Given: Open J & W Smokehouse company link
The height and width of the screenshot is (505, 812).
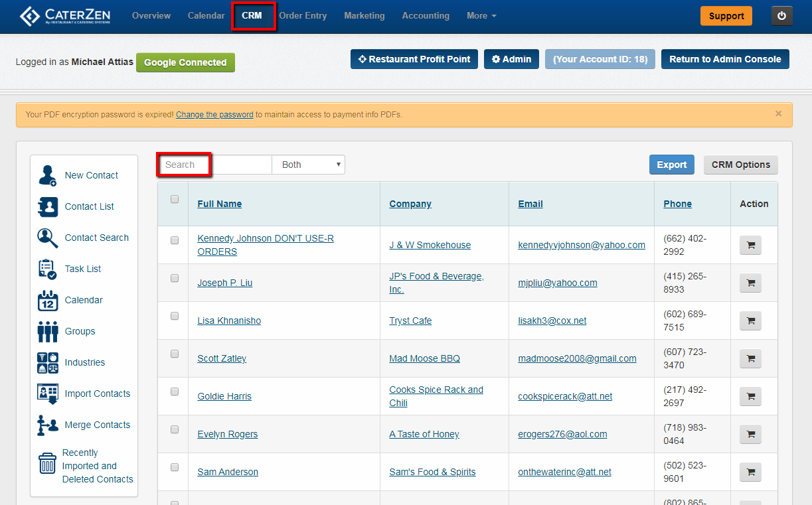Looking at the screenshot, I should 430,245.
